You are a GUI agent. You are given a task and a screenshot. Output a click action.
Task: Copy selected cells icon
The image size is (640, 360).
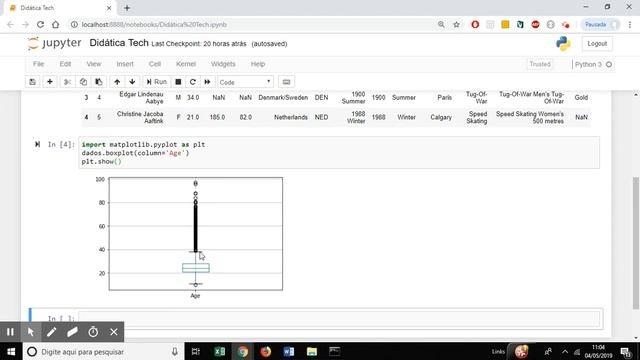[x=83, y=82]
